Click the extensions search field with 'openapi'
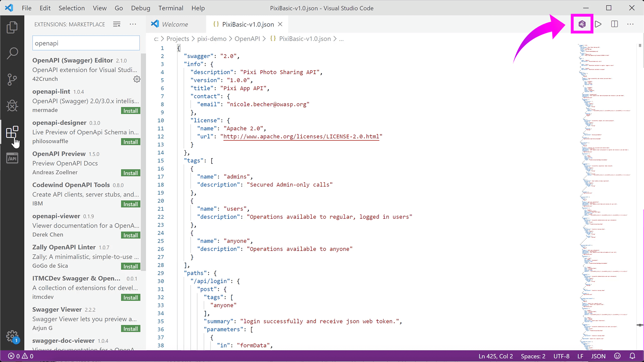The width and height of the screenshot is (644, 362). coord(86,43)
